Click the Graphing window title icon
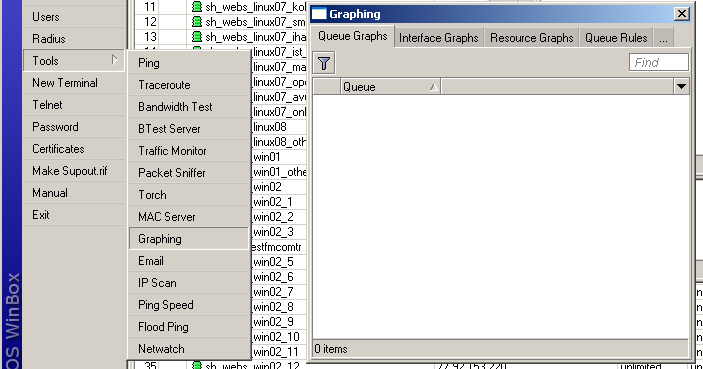 (x=319, y=14)
